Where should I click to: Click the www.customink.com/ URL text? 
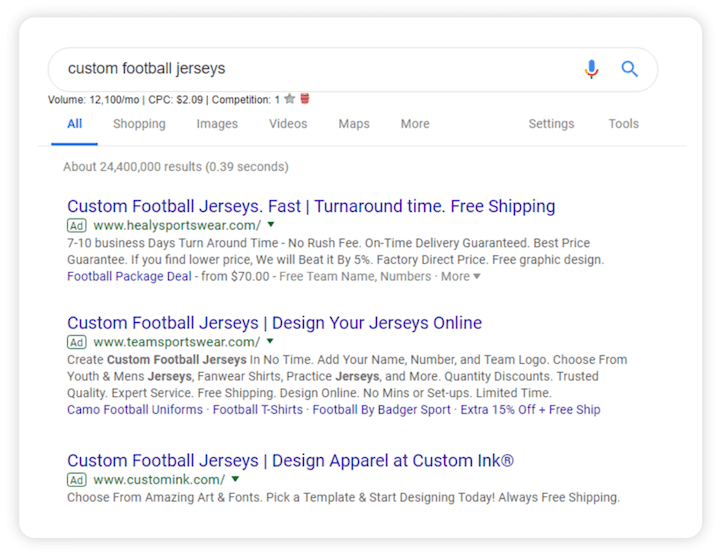(x=159, y=480)
